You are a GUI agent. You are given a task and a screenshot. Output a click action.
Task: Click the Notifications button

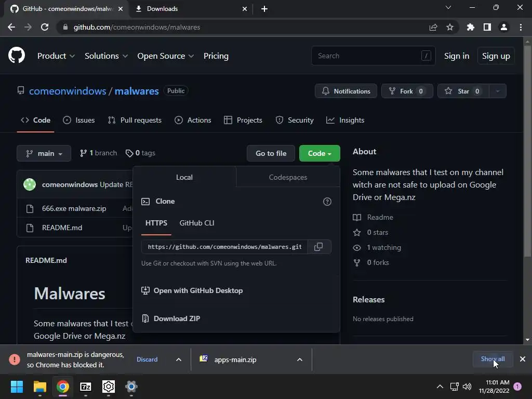pos(345,91)
